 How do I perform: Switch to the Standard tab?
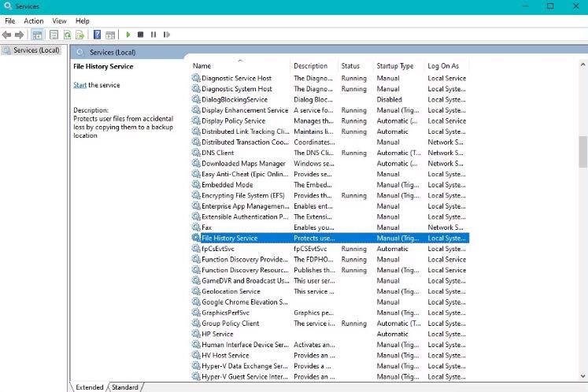pyautogui.click(x=125, y=387)
